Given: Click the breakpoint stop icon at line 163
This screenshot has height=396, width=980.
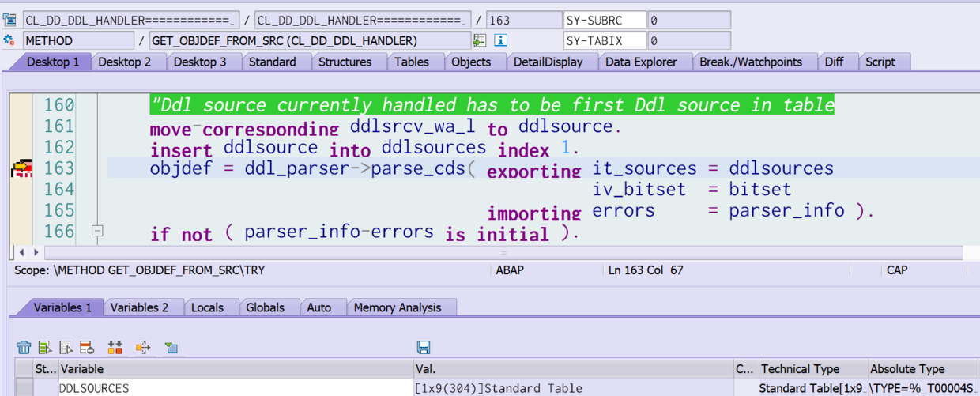Looking at the screenshot, I should [x=21, y=168].
